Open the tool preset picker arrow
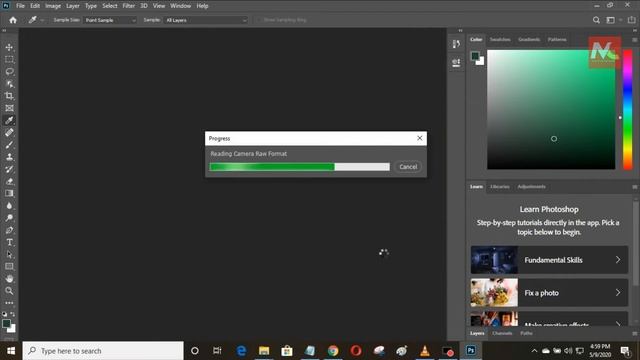 pos(42,20)
